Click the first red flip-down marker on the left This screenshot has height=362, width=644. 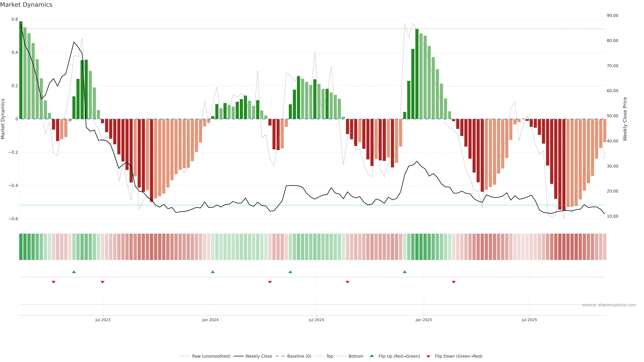[53, 282]
